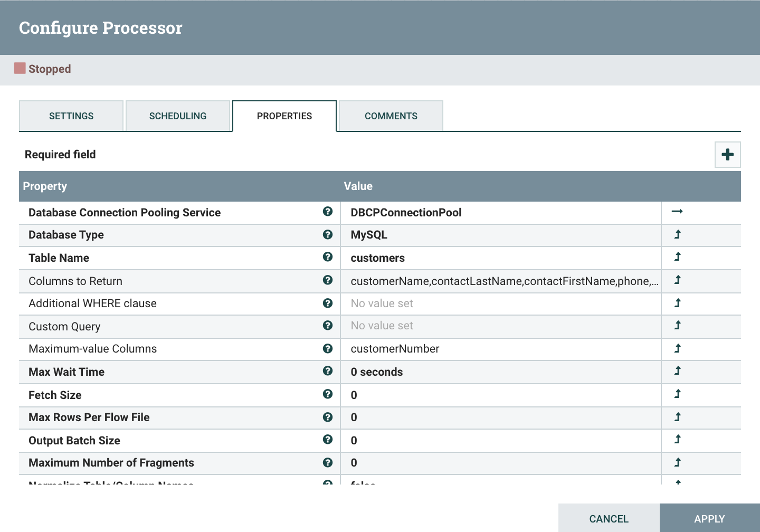Screen dimensions: 760x532
Task: Edit the Output Batch Size value
Action: [x=501, y=441]
